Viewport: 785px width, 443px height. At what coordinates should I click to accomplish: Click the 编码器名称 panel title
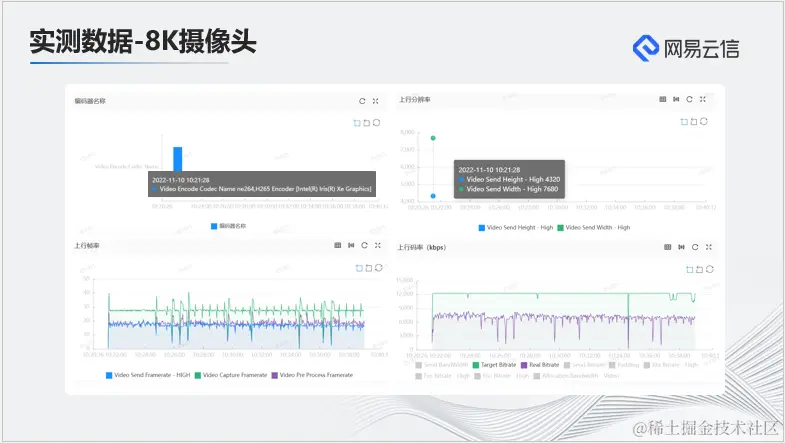[90, 101]
